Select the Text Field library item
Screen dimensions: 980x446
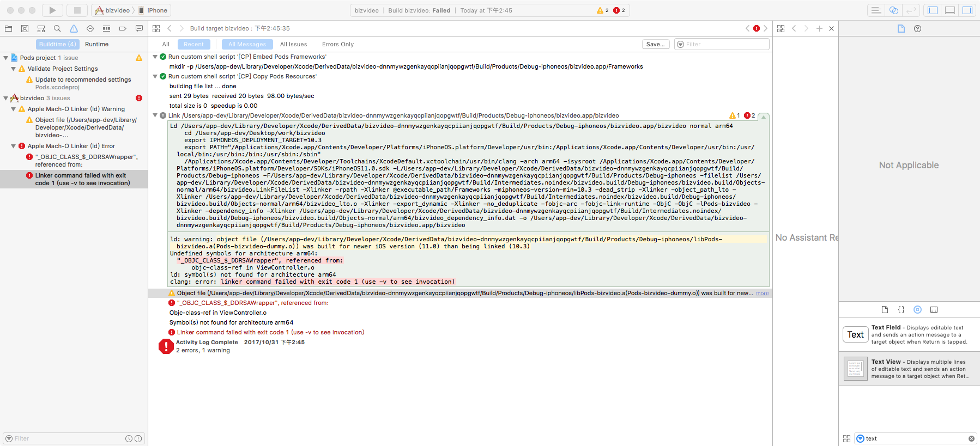tap(909, 334)
